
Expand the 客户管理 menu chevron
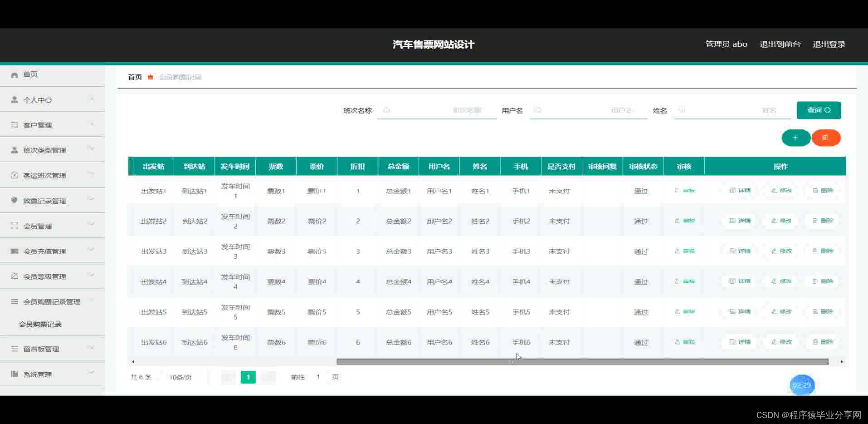tap(92, 124)
